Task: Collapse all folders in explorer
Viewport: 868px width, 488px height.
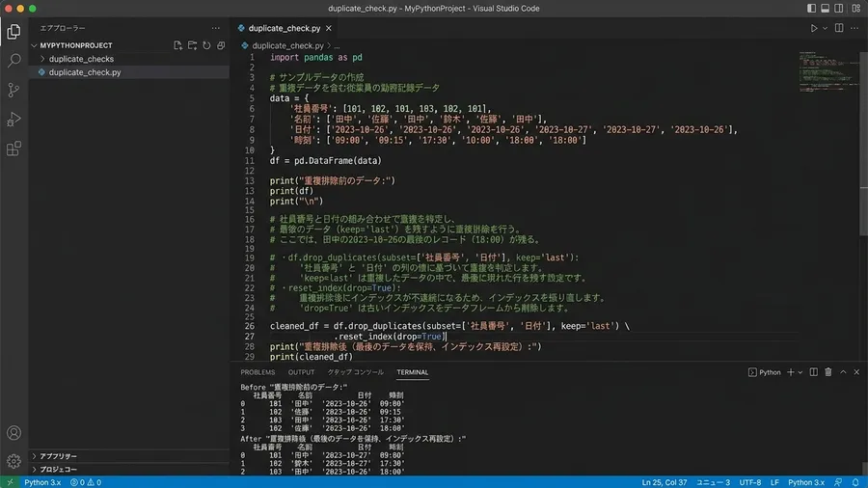Action: click(x=221, y=45)
